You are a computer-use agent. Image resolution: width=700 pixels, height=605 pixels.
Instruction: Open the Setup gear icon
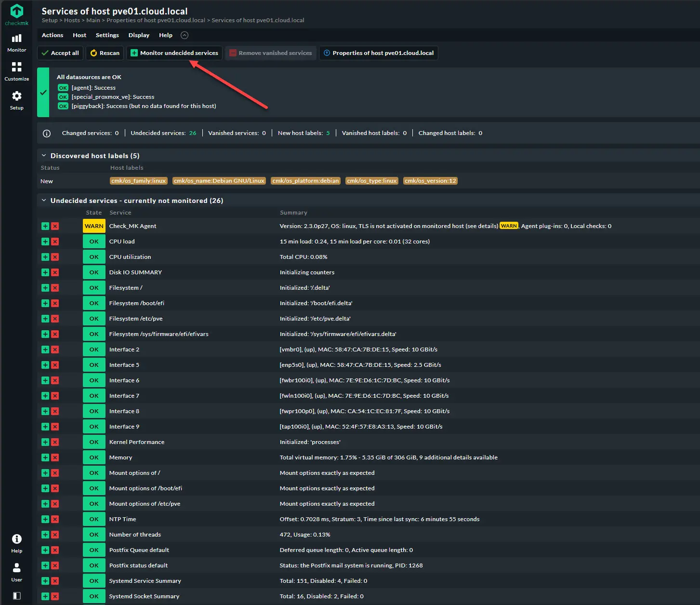click(16, 100)
